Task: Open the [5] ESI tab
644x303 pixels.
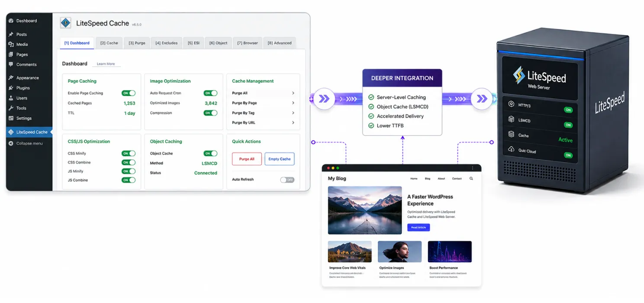Action: pos(193,43)
